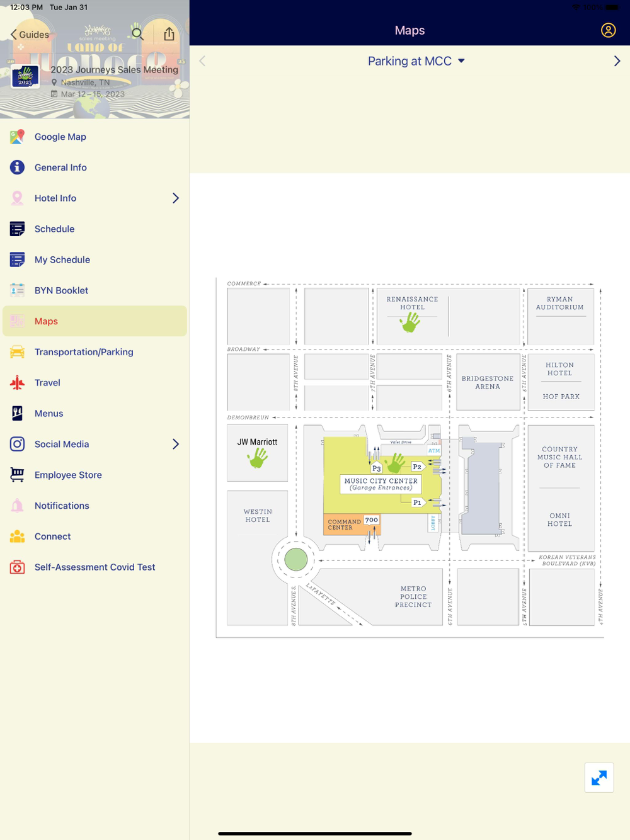Tap the 2023 Journeys Sales Meeting title
This screenshot has height=840, width=630.
(114, 69)
